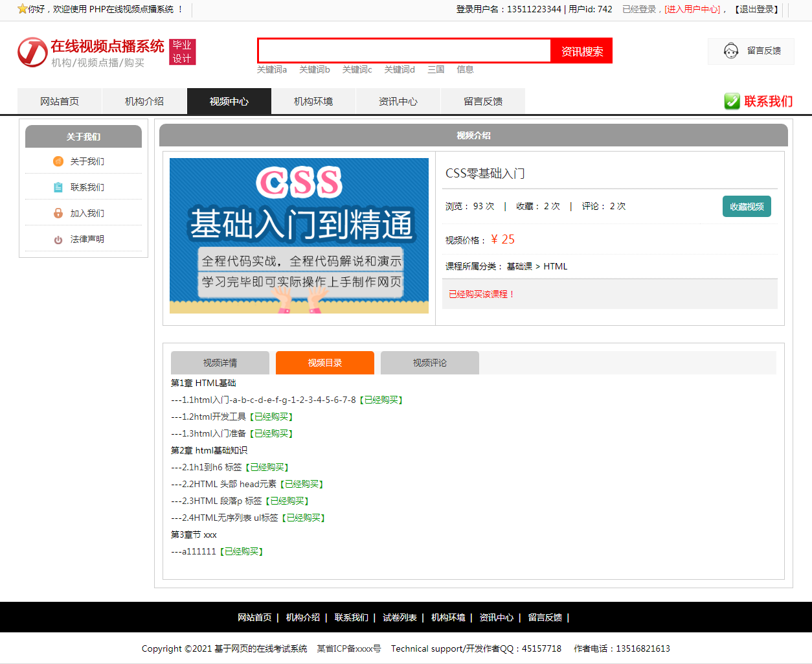Switch to the 视频详情 tab
The height and width of the screenshot is (664, 812).
click(x=221, y=363)
